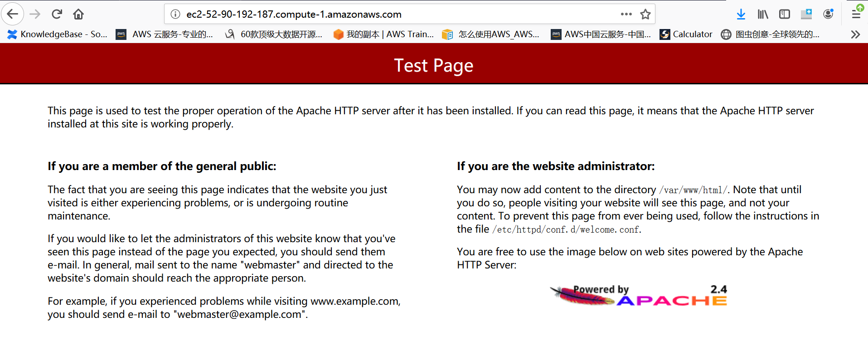Bookmark this page with the star
Screen dimensions: 868x341
click(645, 14)
